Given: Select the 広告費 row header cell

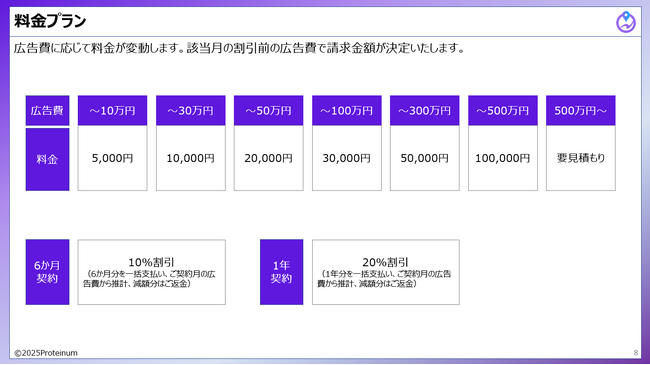Looking at the screenshot, I should 47,111.
